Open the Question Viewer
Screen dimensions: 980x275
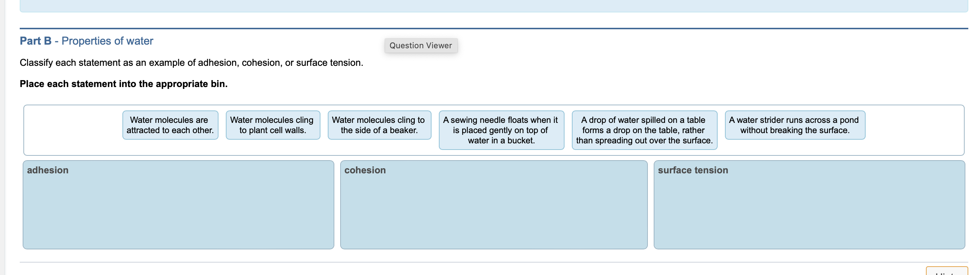(421, 45)
